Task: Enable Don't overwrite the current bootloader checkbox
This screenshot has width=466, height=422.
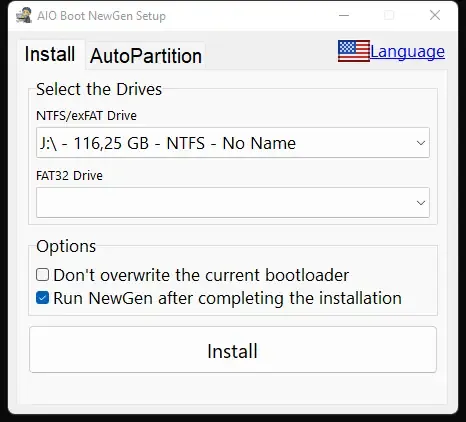Action: point(43,275)
